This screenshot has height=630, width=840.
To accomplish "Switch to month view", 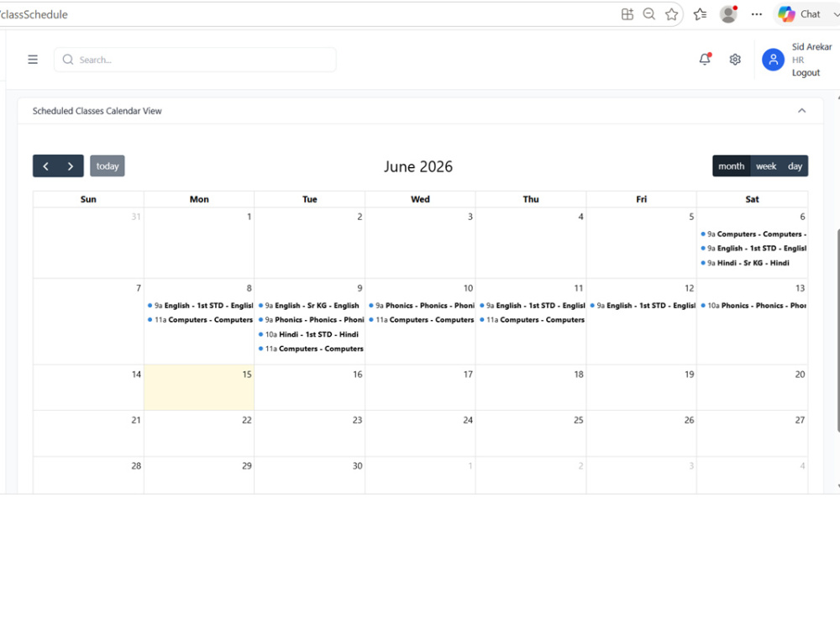I will coord(732,166).
